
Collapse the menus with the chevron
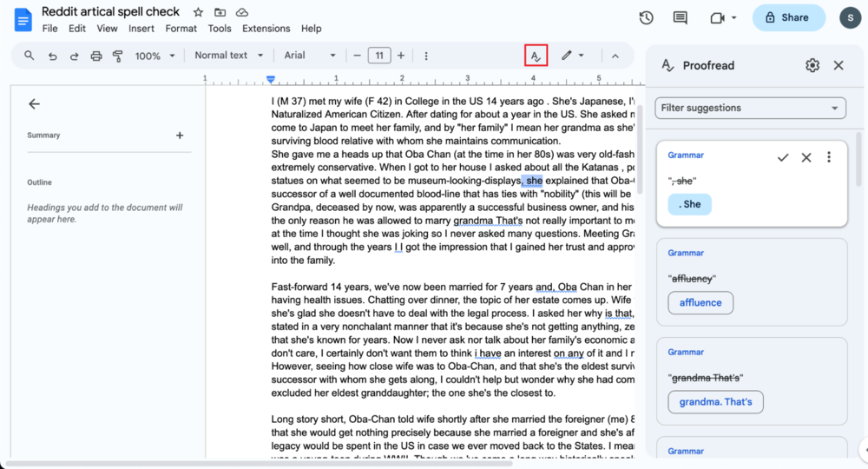pos(615,56)
